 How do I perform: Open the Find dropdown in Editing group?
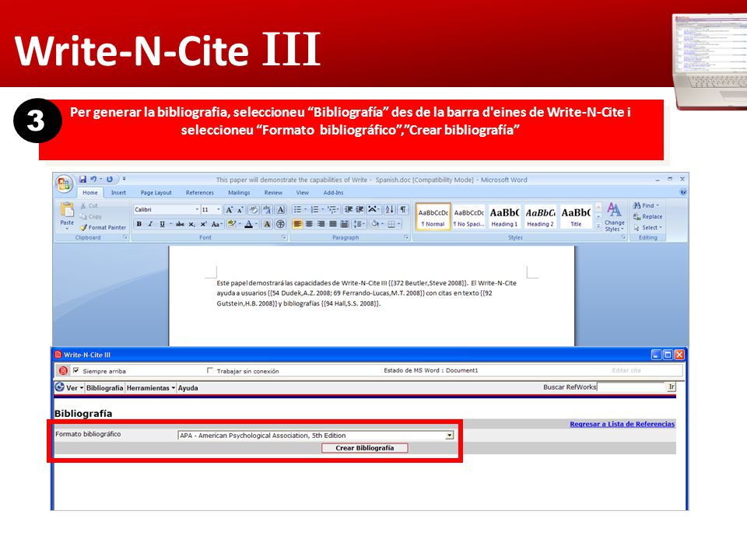pyautogui.click(x=647, y=205)
